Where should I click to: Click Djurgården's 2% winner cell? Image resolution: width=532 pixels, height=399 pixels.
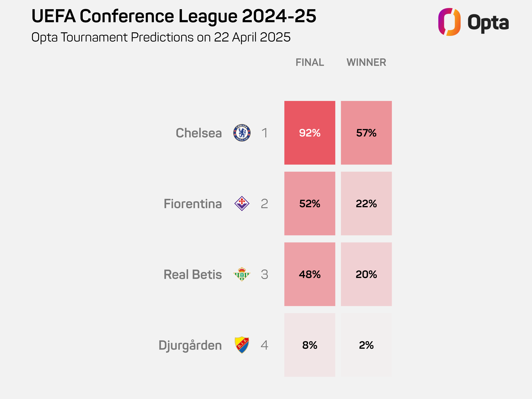(x=366, y=345)
